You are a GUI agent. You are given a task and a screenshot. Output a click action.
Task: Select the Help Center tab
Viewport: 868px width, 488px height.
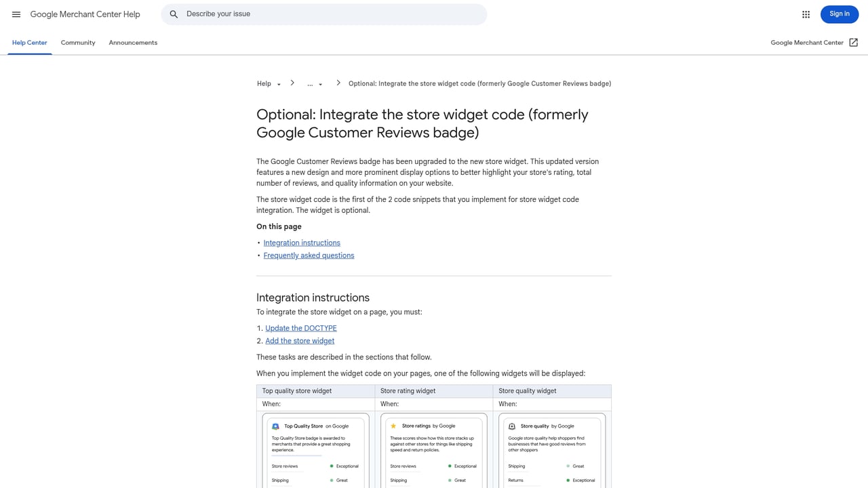[x=29, y=42]
